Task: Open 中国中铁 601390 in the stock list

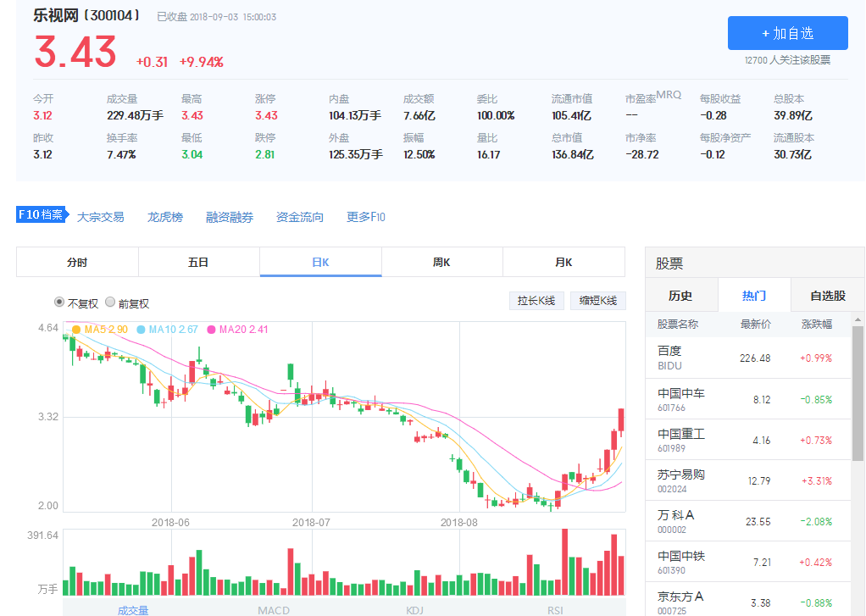Action: coord(748,562)
